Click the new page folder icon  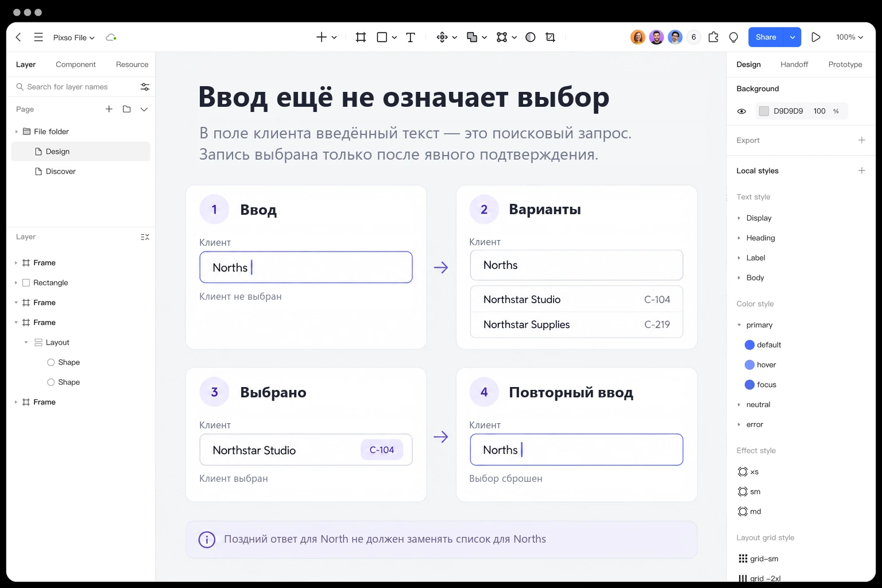pos(127,109)
